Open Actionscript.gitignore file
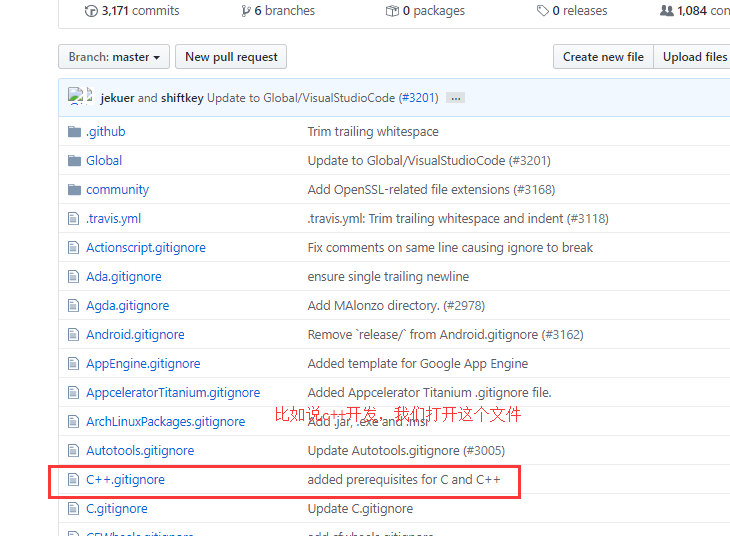 pyautogui.click(x=146, y=248)
